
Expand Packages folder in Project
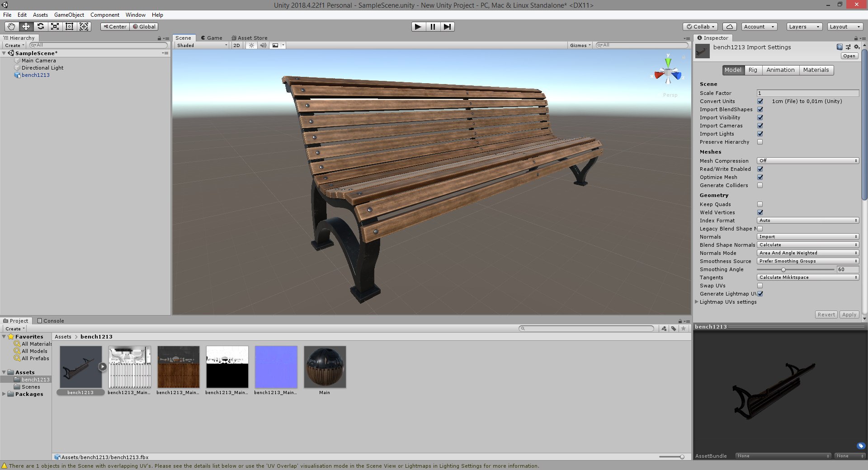4,394
